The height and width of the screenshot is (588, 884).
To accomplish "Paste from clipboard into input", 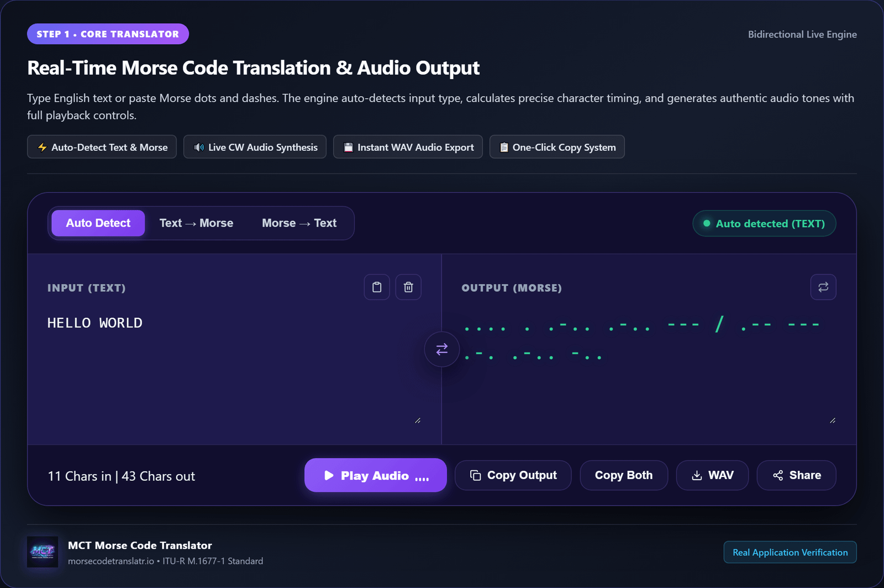I will 377,287.
